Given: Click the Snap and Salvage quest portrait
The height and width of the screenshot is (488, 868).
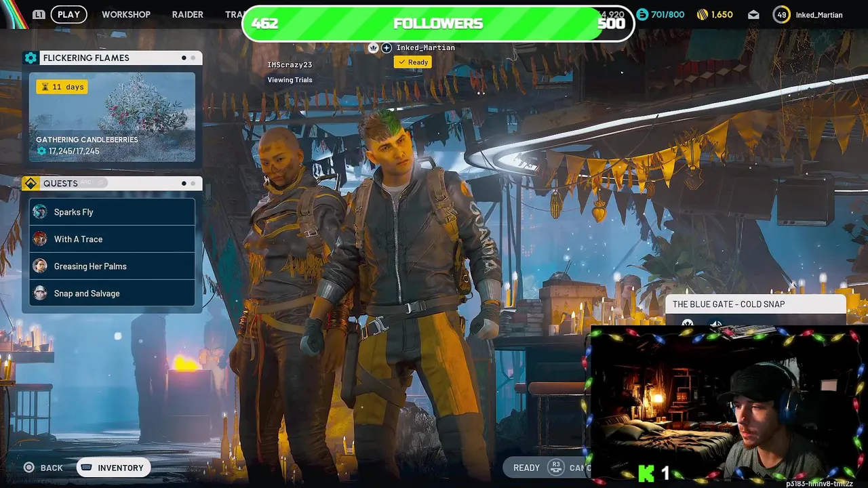Looking at the screenshot, I should tap(40, 293).
